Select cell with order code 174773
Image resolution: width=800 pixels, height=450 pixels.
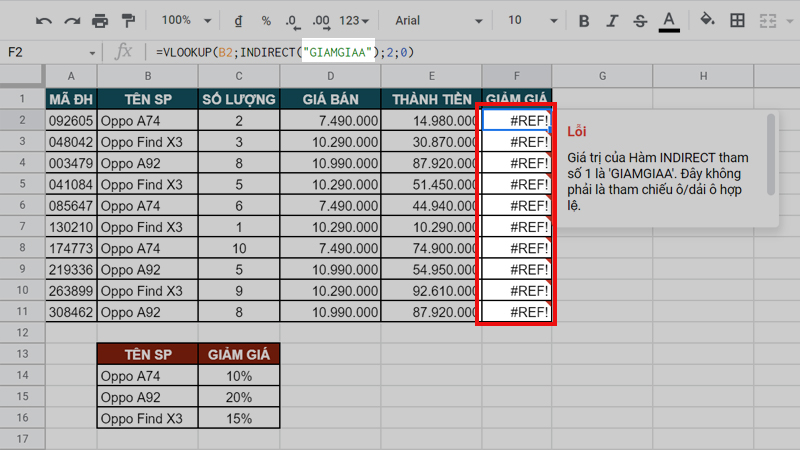coord(71,248)
